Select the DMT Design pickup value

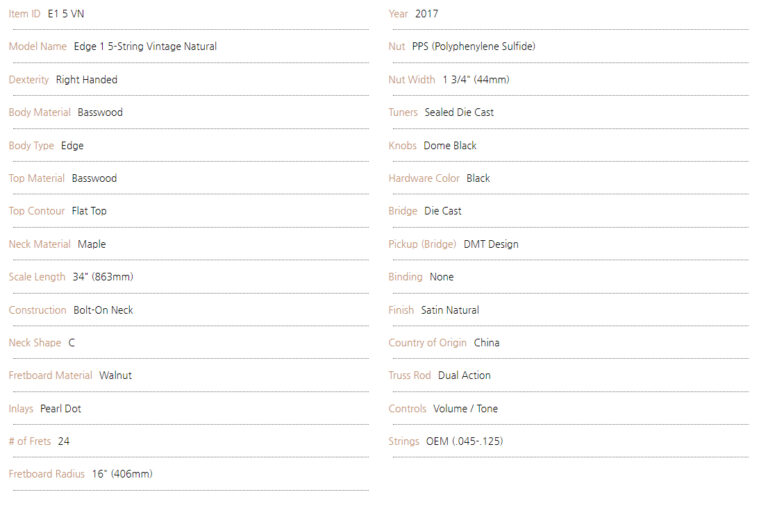point(491,244)
